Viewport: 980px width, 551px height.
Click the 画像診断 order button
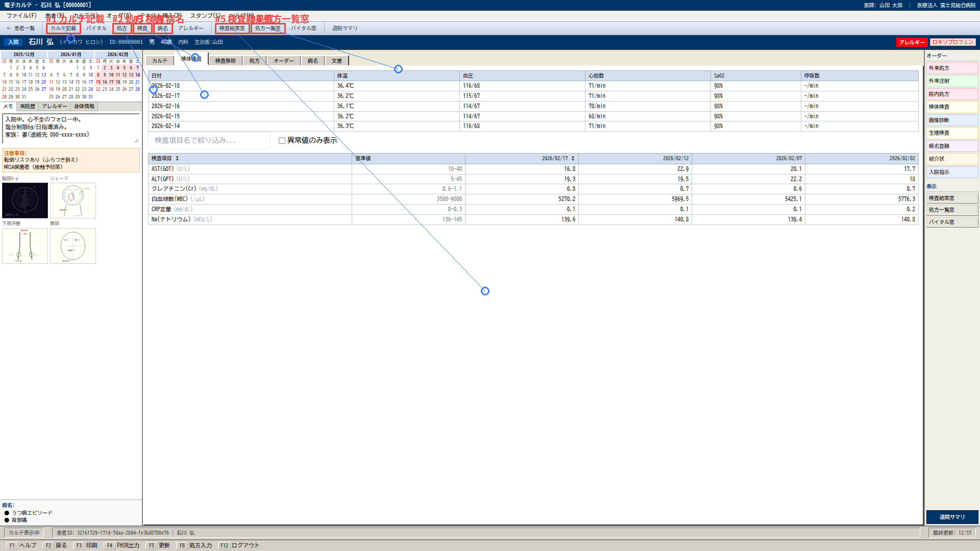pyautogui.click(x=952, y=120)
